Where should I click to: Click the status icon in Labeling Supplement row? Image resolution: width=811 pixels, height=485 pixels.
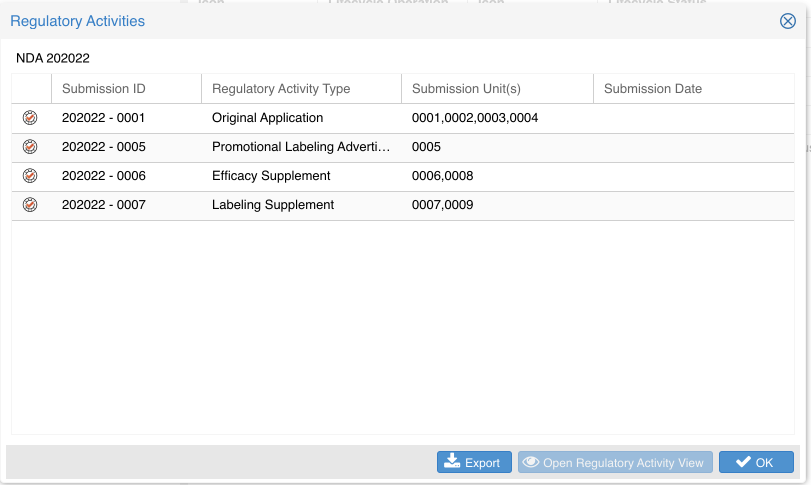click(x=30, y=205)
